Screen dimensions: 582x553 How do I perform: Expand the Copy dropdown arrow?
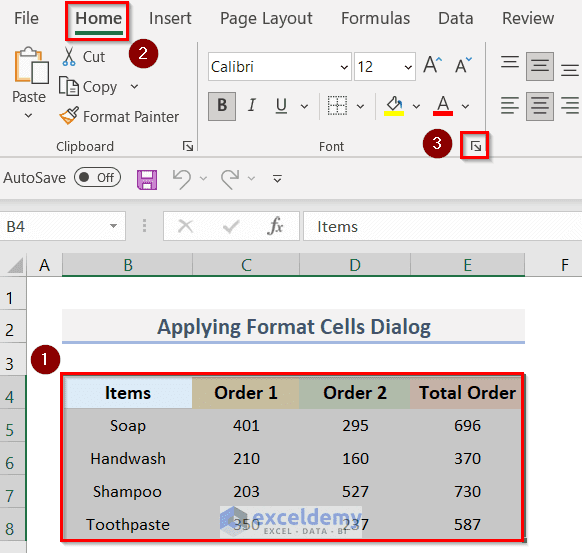click(x=134, y=87)
